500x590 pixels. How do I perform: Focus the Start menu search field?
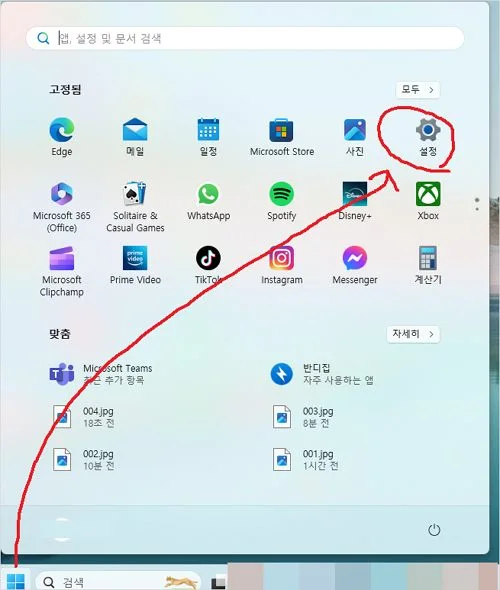tap(245, 38)
